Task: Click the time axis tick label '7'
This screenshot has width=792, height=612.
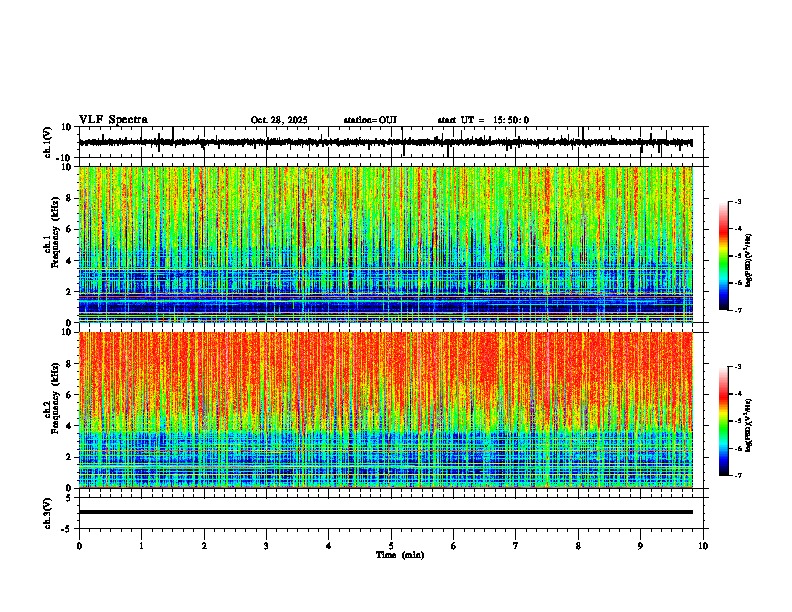Action: coord(516,546)
